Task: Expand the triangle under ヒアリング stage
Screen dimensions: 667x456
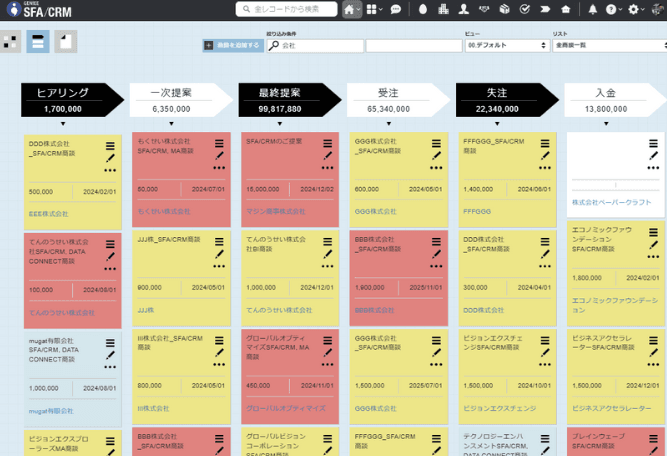Action: [x=63, y=124]
